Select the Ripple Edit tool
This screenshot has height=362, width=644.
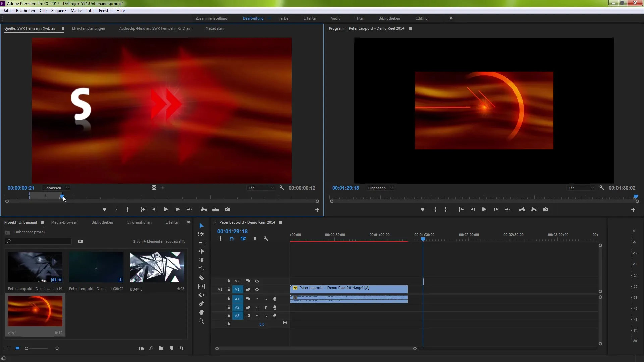[x=201, y=242]
